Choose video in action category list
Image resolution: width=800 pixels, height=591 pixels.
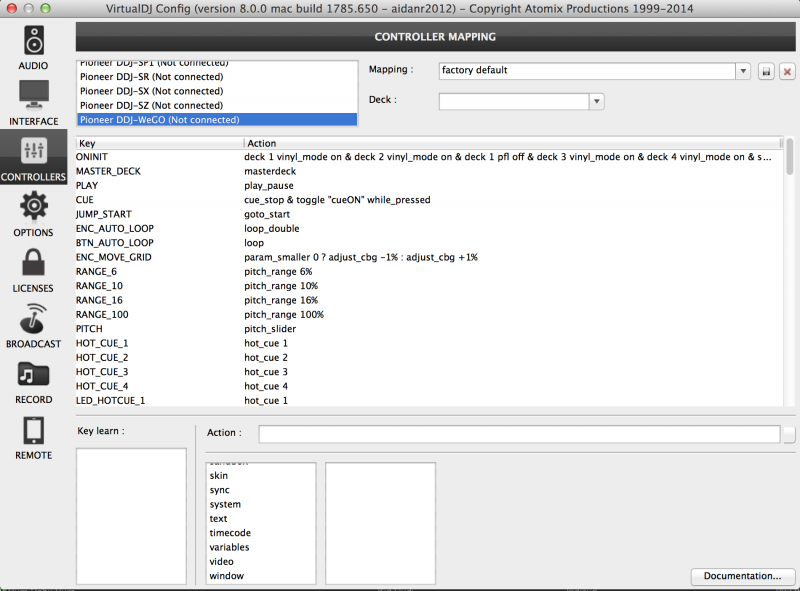coord(261,561)
